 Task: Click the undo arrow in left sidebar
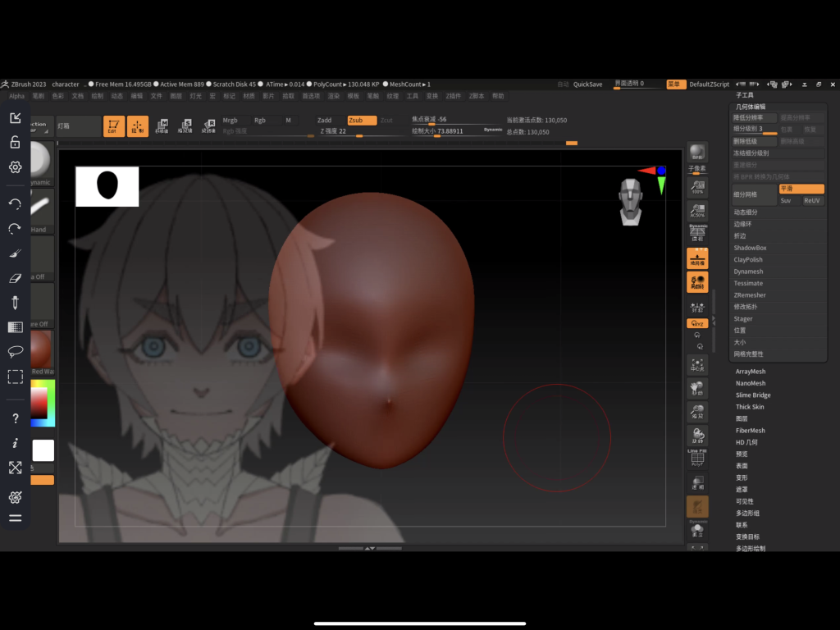pyautogui.click(x=15, y=203)
